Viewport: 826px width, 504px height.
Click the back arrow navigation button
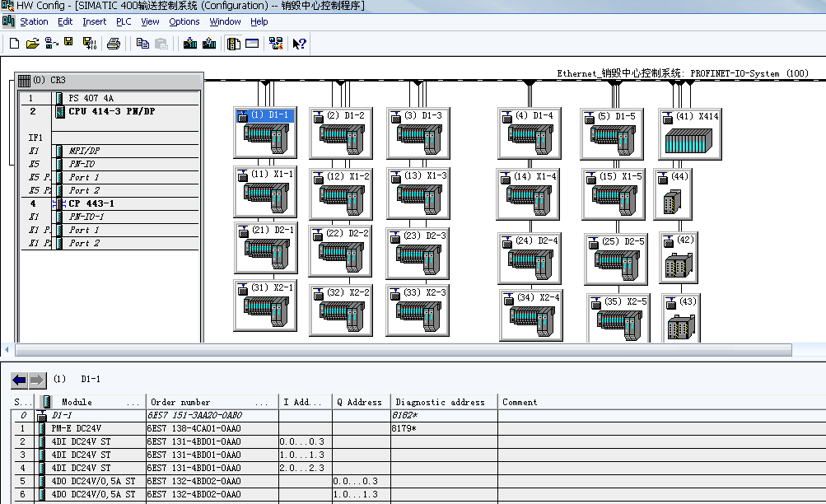20,380
